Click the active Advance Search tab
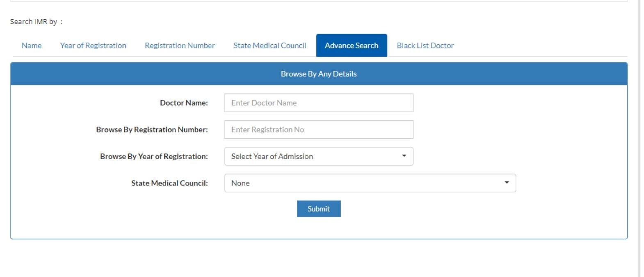The width and height of the screenshot is (644, 277). pyautogui.click(x=352, y=46)
